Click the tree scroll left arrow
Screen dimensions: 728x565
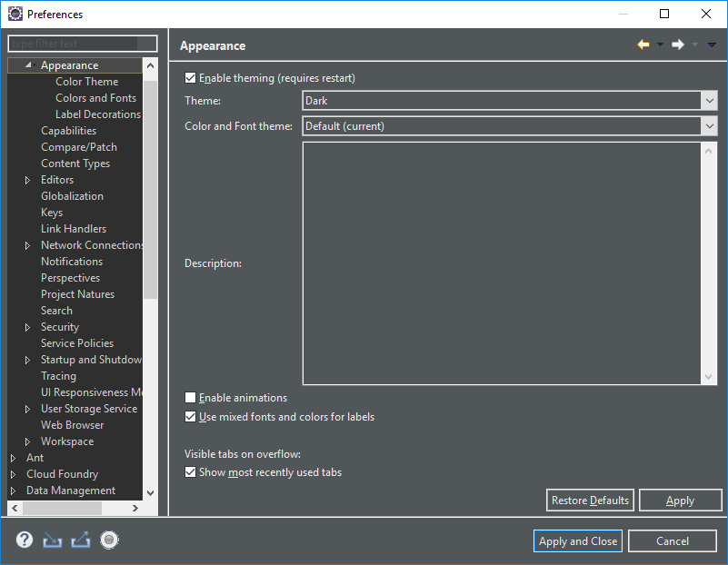pos(15,508)
